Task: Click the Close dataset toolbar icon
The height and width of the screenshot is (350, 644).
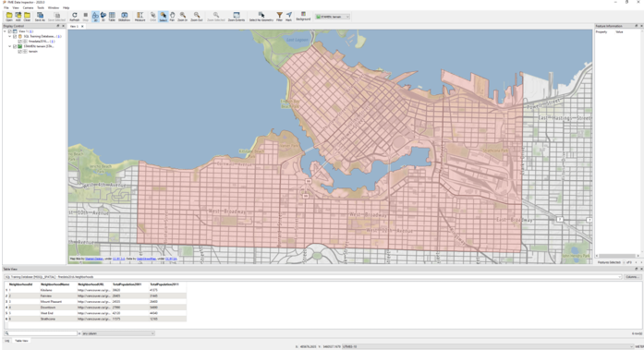Action: (27, 17)
